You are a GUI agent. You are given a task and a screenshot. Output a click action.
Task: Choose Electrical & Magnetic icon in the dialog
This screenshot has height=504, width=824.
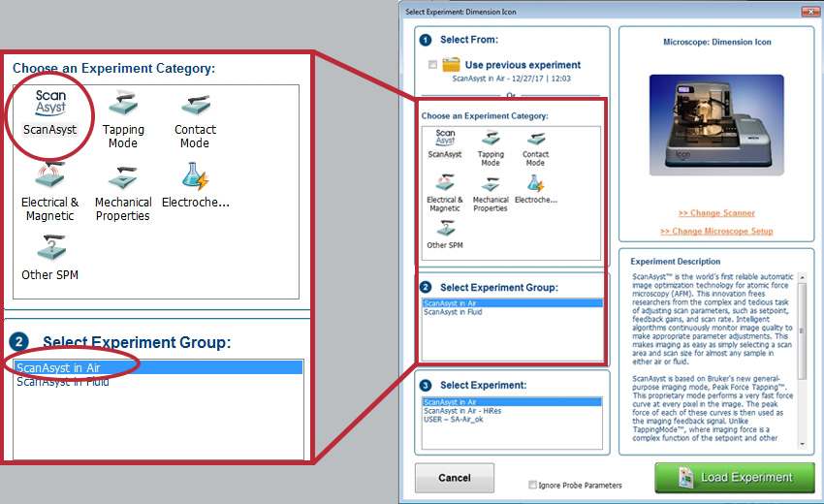pyautogui.click(x=445, y=182)
